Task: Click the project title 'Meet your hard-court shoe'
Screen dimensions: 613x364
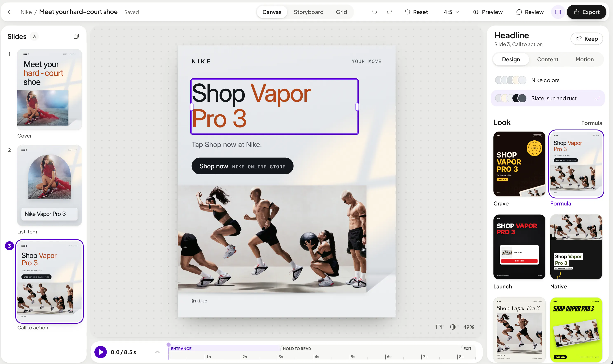Action: (x=78, y=12)
